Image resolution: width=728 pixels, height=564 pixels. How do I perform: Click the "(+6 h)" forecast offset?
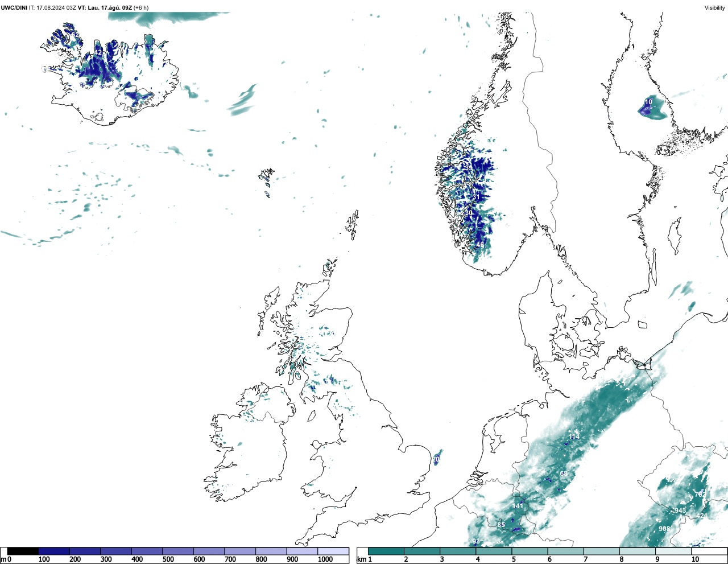[x=141, y=7]
